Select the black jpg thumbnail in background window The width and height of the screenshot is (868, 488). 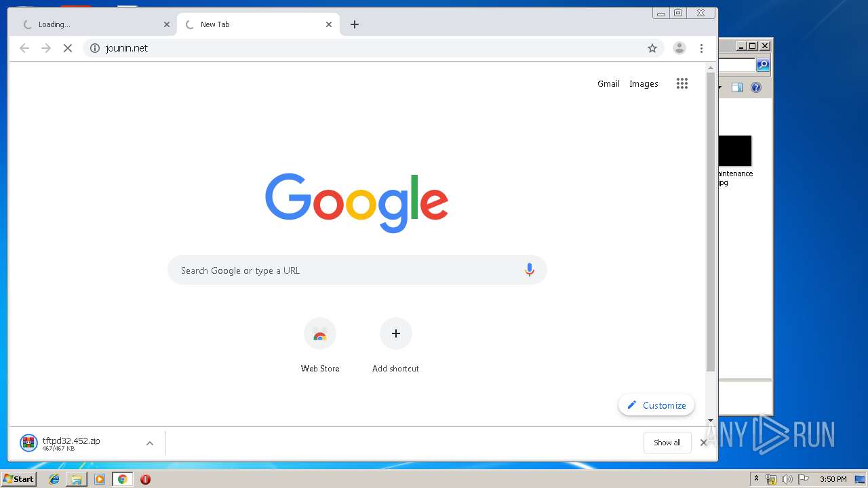[x=735, y=150]
